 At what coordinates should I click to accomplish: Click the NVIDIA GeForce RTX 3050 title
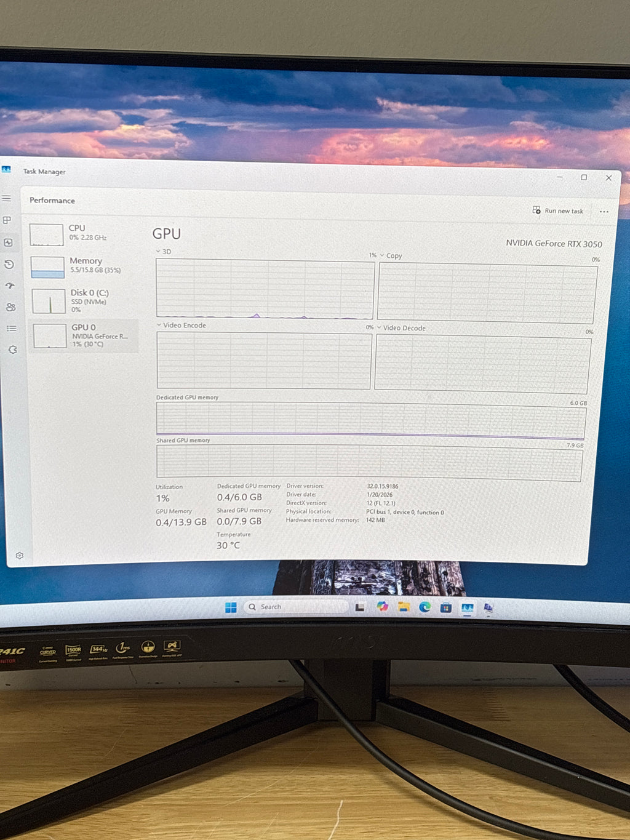pyautogui.click(x=554, y=244)
